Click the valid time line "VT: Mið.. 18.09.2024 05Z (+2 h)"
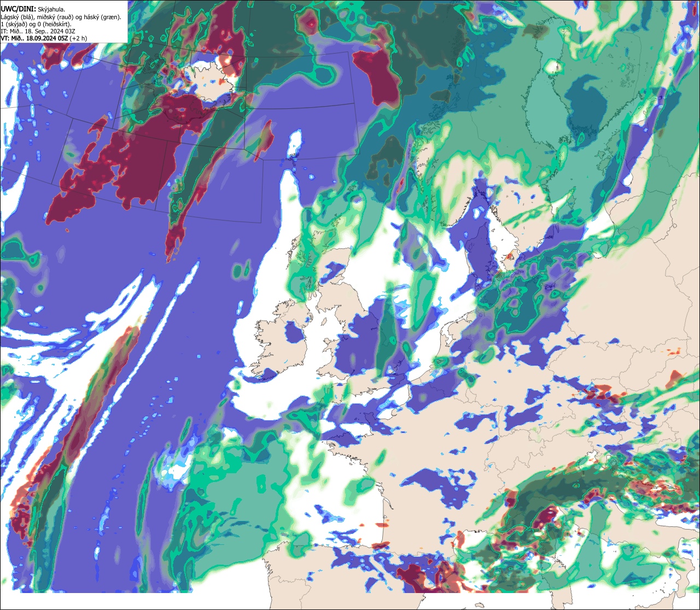Screen dimensions: 700x610 pos(44,38)
